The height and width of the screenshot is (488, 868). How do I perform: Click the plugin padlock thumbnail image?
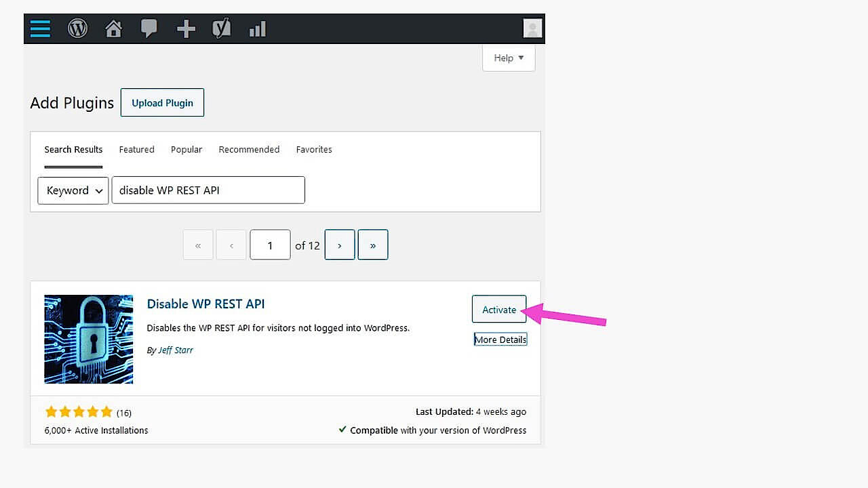[x=89, y=339]
